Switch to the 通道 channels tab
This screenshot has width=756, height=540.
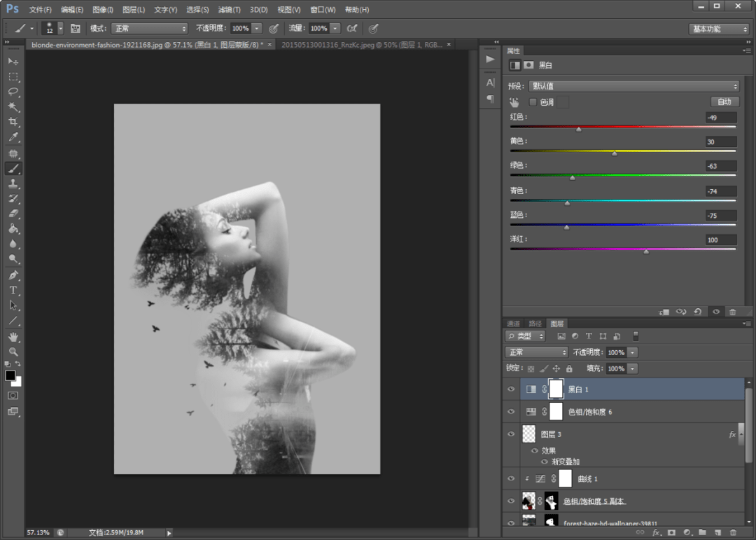click(x=514, y=324)
